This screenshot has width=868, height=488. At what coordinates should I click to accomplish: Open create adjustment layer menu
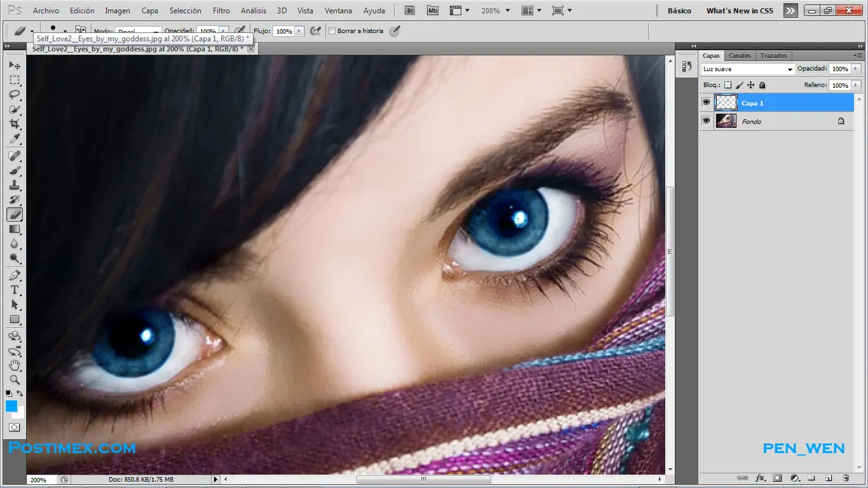coord(794,478)
